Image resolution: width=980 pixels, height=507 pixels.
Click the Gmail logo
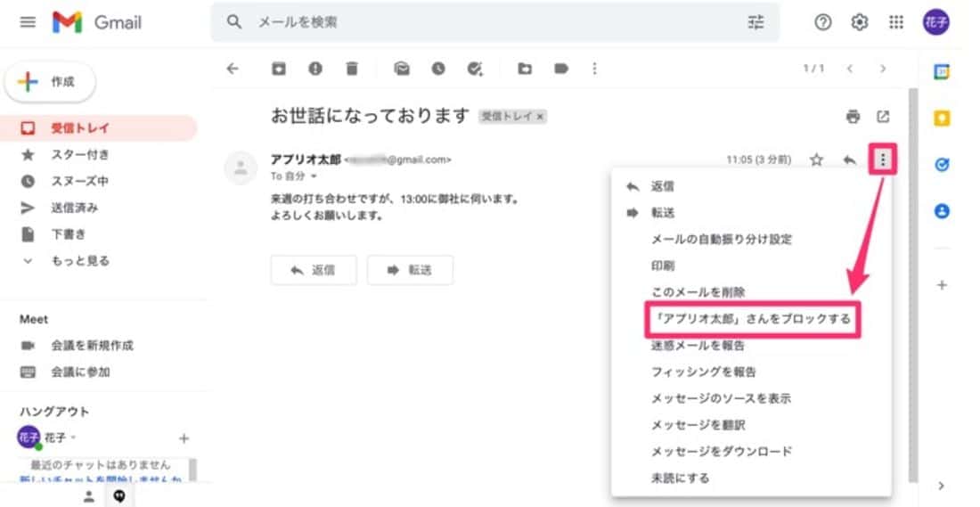tap(97, 22)
